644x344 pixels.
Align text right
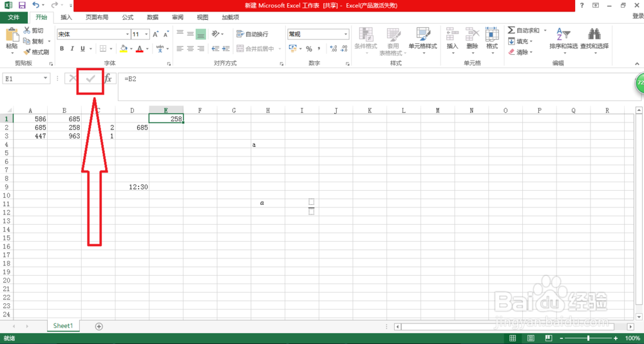pyautogui.click(x=200, y=48)
